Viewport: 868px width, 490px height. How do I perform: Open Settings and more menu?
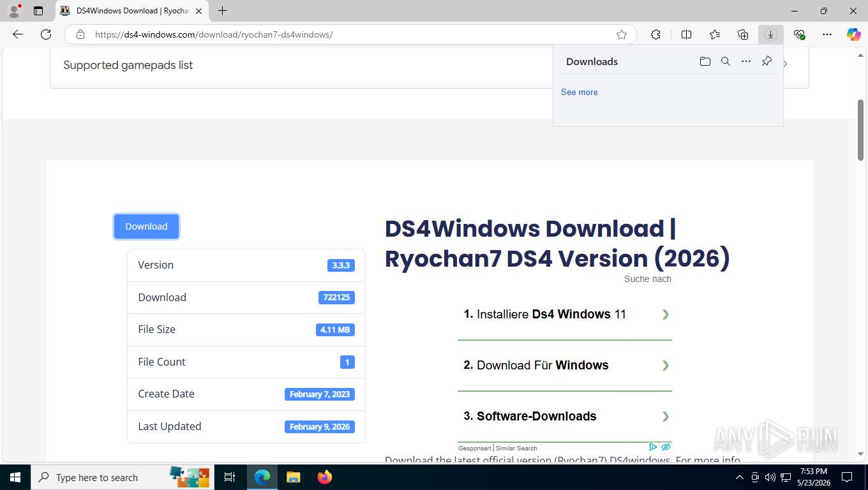(827, 34)
